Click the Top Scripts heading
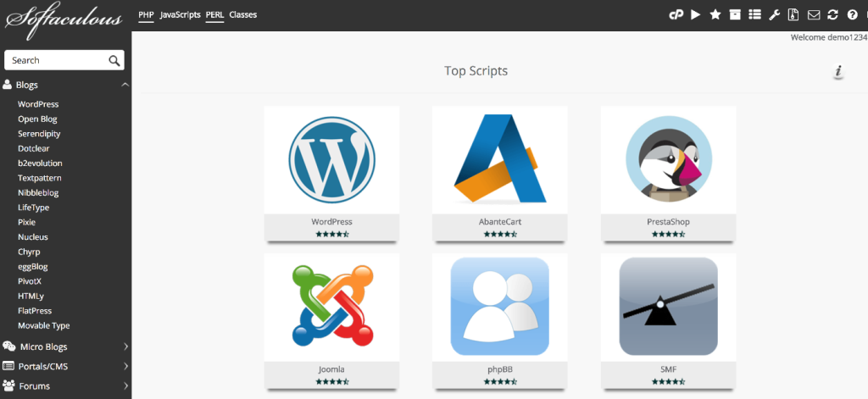The height and width of the screenshot is (399, 868). pyautogui.click(x=476, y=71)
